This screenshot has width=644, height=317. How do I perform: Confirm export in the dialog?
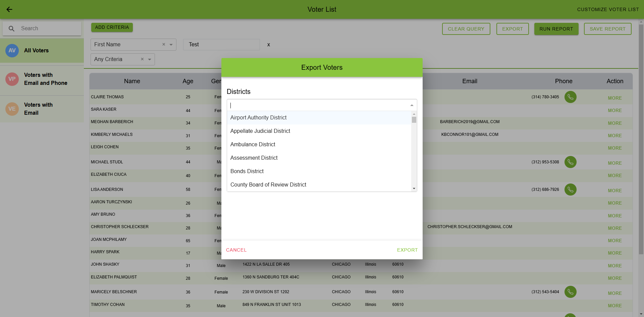[x=407, y=250]
